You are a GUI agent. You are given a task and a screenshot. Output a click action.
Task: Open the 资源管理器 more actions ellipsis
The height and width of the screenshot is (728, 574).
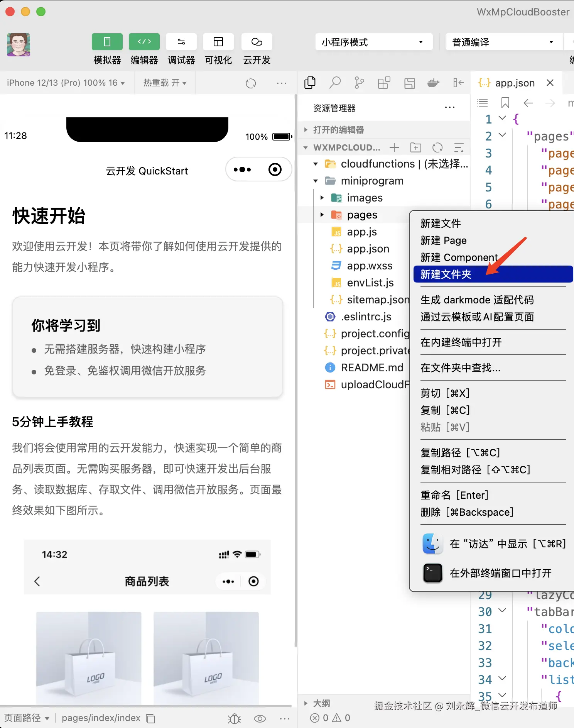tap(450, 108)
